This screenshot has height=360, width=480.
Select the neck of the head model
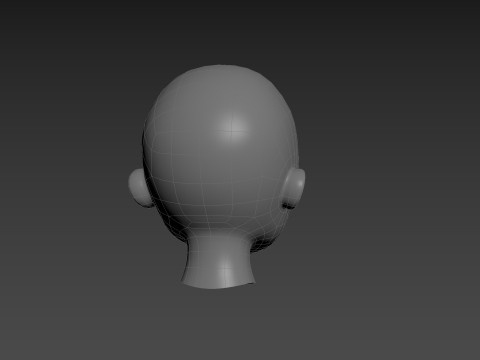point(218,260)
